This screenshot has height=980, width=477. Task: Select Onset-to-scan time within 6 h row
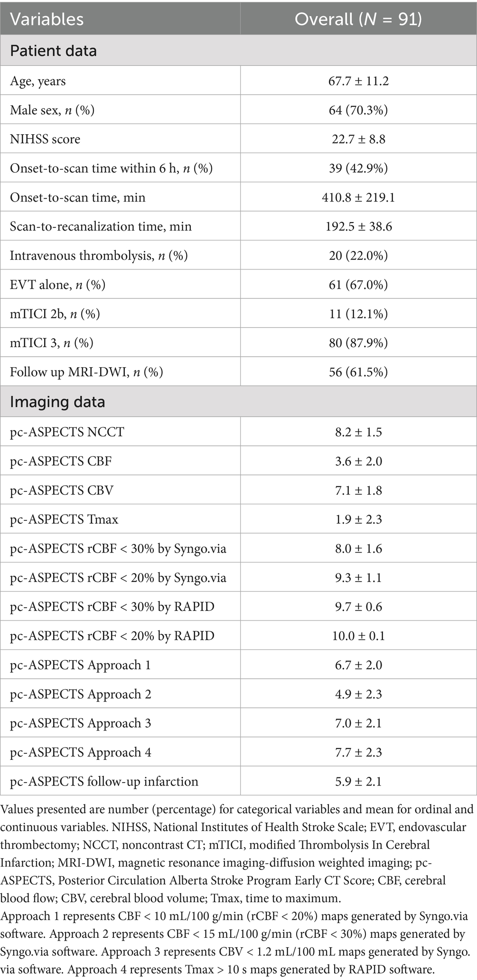pos(238,168)
